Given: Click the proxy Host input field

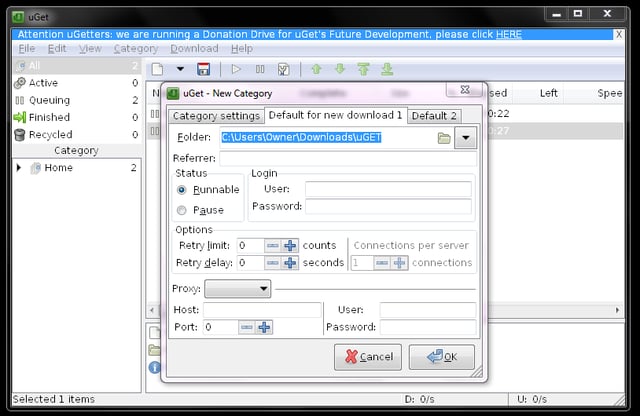Looking at the screenshot, I should pyautogui.click(x=262, y=310).
